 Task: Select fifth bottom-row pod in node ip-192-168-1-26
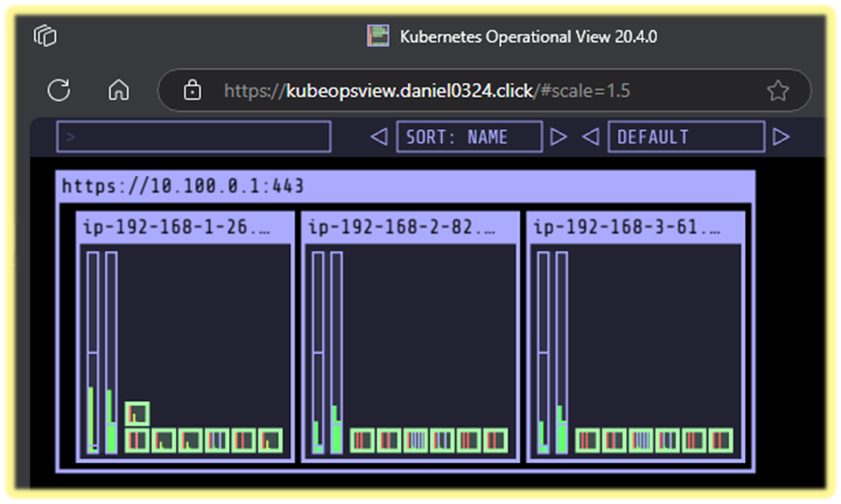coord(244,441)
